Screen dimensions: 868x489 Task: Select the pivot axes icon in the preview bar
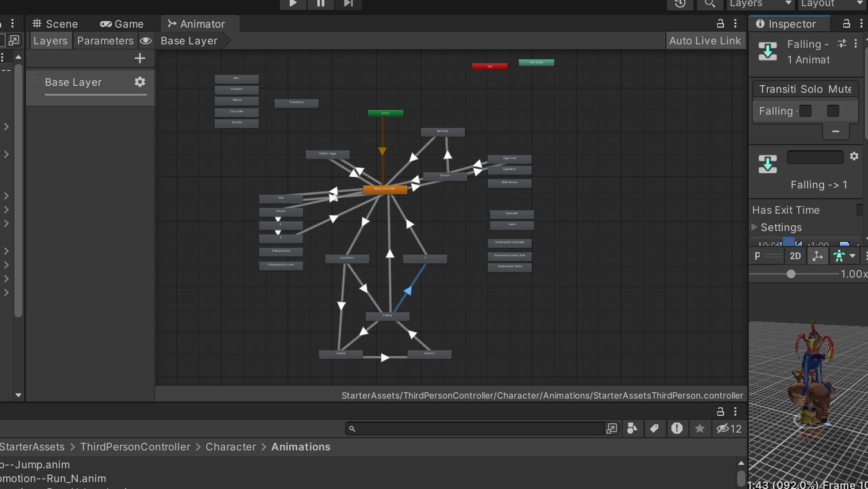point(817,256)
